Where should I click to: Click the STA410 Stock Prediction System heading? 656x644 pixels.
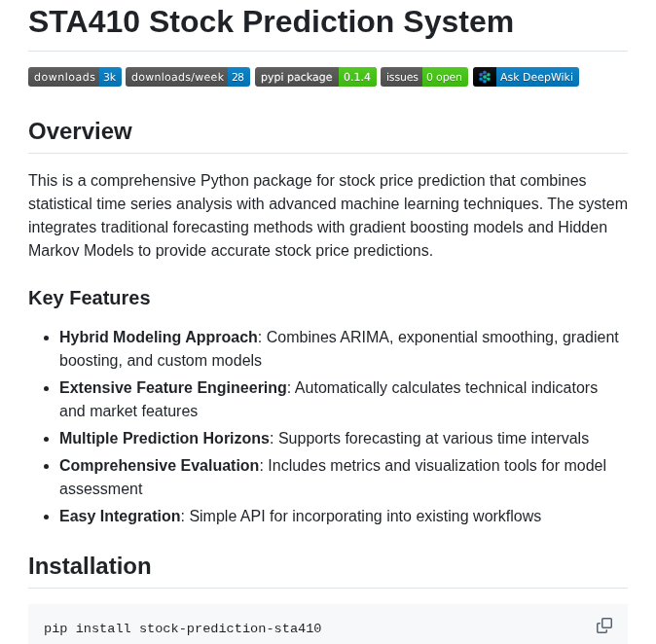(272, 21)
